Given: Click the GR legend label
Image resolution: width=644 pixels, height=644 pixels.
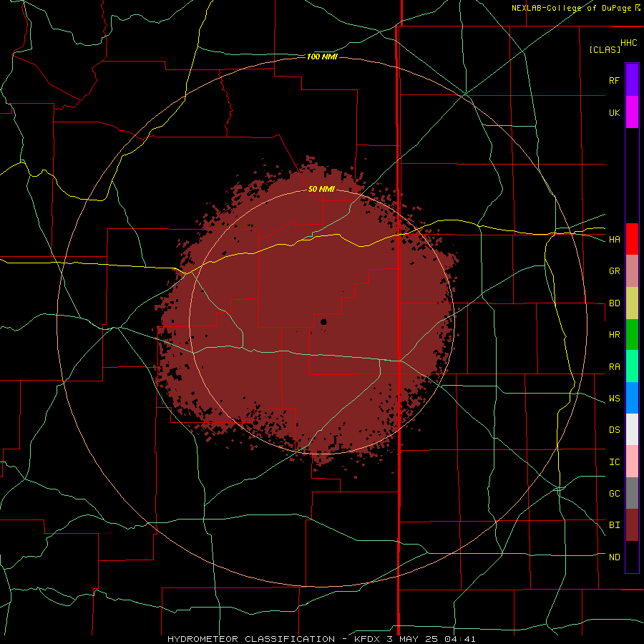Looking at the screenshot, I should (x=614, y=271).
